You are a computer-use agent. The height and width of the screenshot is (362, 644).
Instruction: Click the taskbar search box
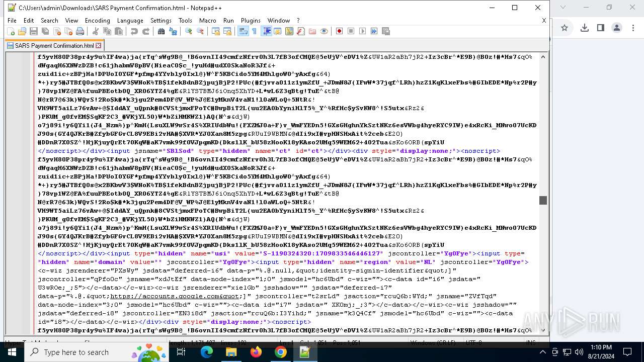tap(96, 352)
